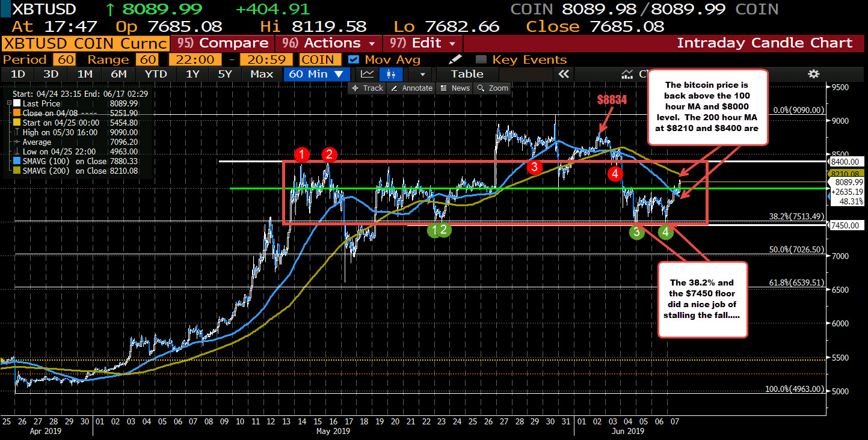The width and height of the screenshot is (868, 440).
Task: Open the 60 Min interval dropdown
Action: [316, 74]
